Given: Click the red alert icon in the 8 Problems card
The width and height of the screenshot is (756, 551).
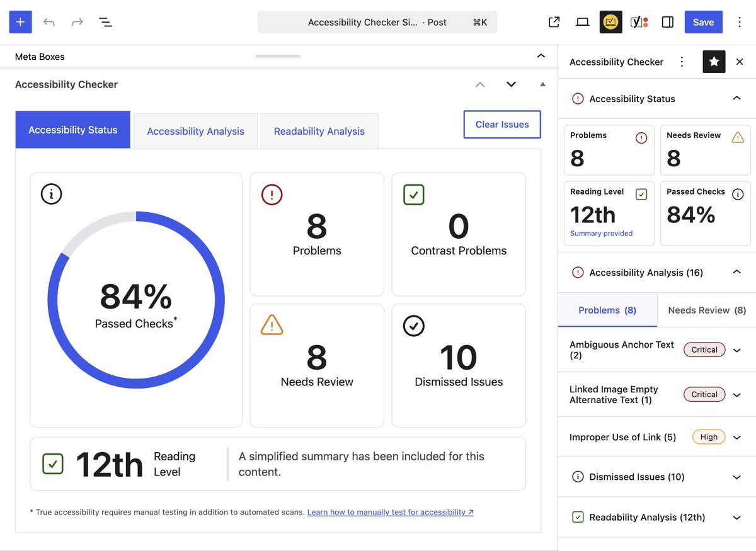Looking at the screenshot, I should point(272,195).
